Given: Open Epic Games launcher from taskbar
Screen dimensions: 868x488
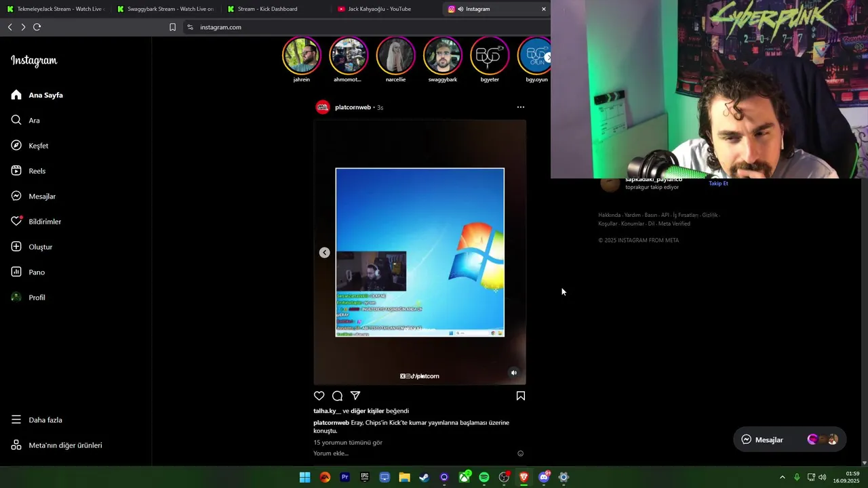Looking at the screenshot, I should point(365,477).
